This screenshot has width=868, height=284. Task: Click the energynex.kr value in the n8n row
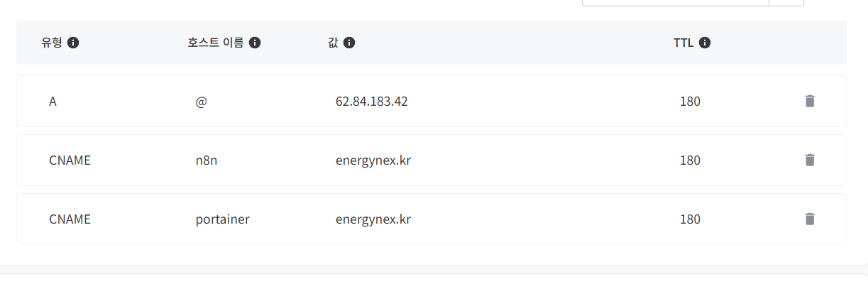pos(373,160)
